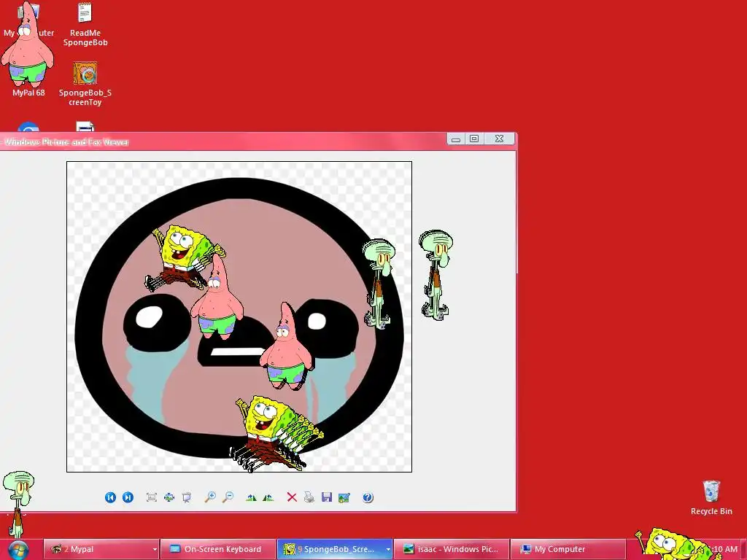
Task: Expand the Mypal taskbar group arrow
Action: click(x=155, y=550)
